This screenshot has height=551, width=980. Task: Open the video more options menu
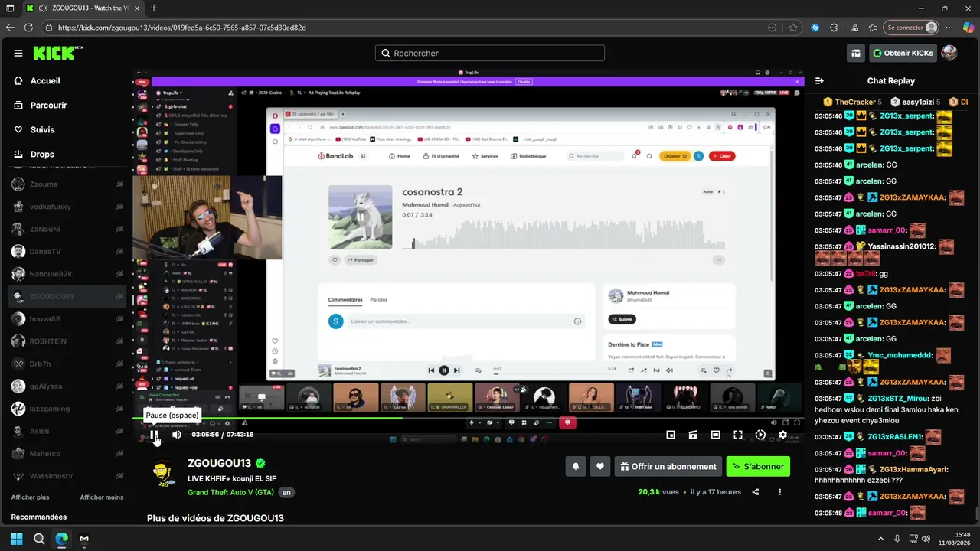pyautogui.click(x=780, y=492)
